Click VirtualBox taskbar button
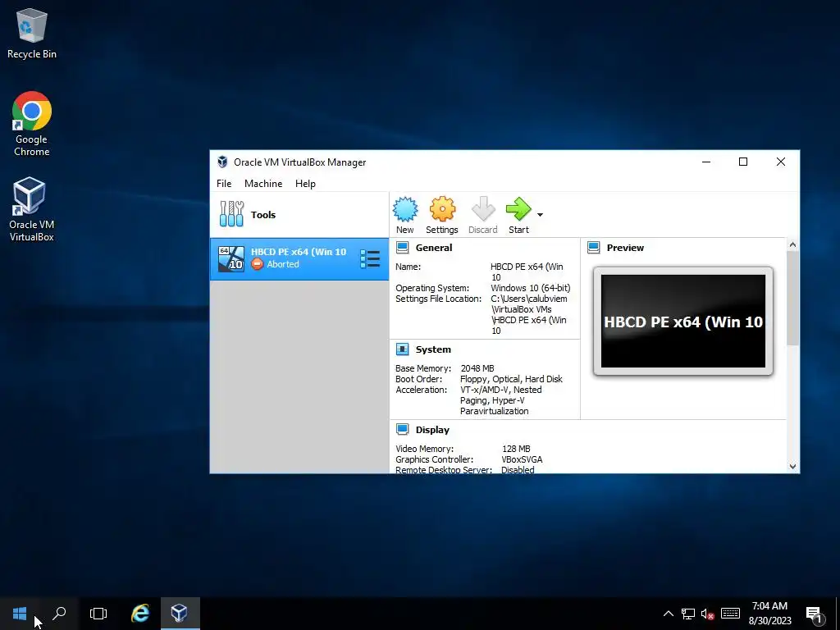The width and height of the screenshot is (840, 630). [180, 614]
